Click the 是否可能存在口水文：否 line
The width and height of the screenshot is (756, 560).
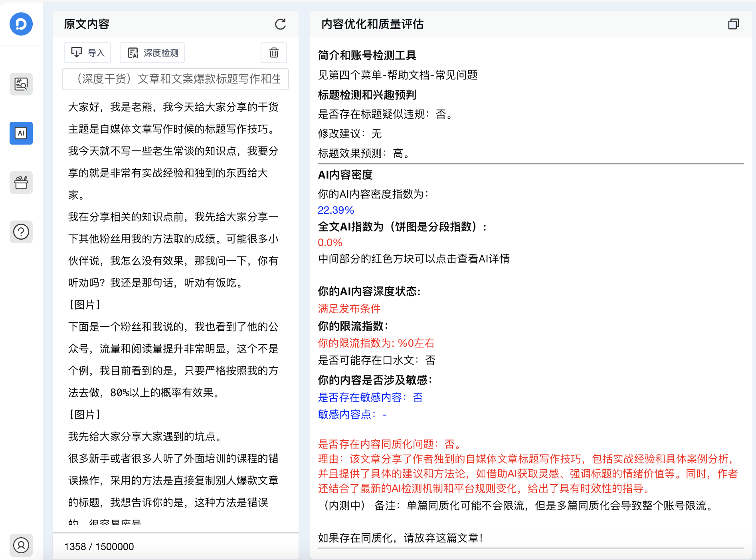point(376,360)
